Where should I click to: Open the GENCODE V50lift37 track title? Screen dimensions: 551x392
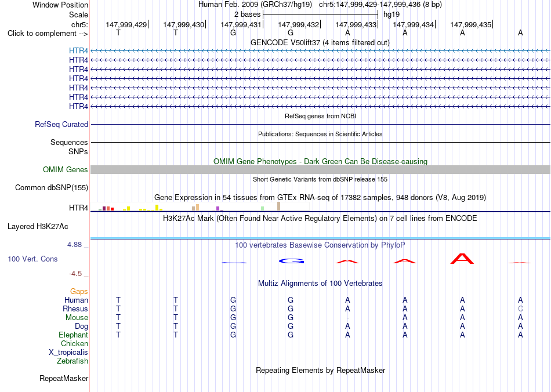(x=320, y=42)
